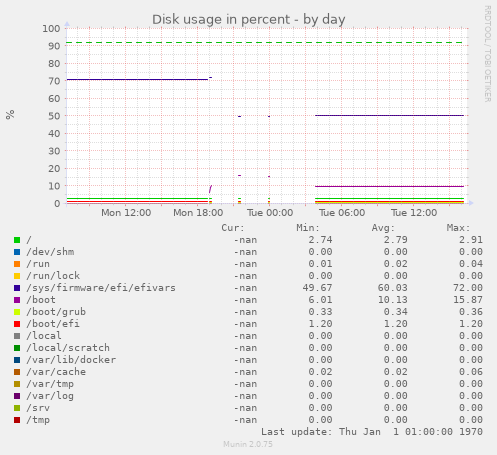The height and width of the screenshot is (455, 497).
Task: Click the lime /boot/grub legend swatch
Action: click(17, 312)
